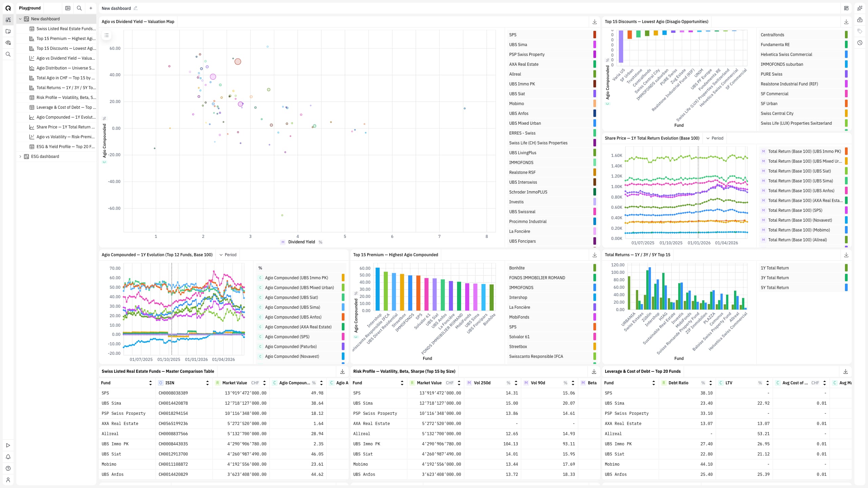The width and height of the screenshot is (868, 488).
Task: Click Allreal color swatch in scatter legend
Action: click(595, 74)
